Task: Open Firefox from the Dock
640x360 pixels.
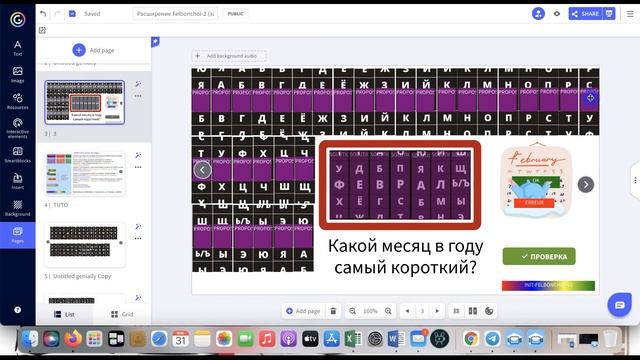Action: coord(73,339)
